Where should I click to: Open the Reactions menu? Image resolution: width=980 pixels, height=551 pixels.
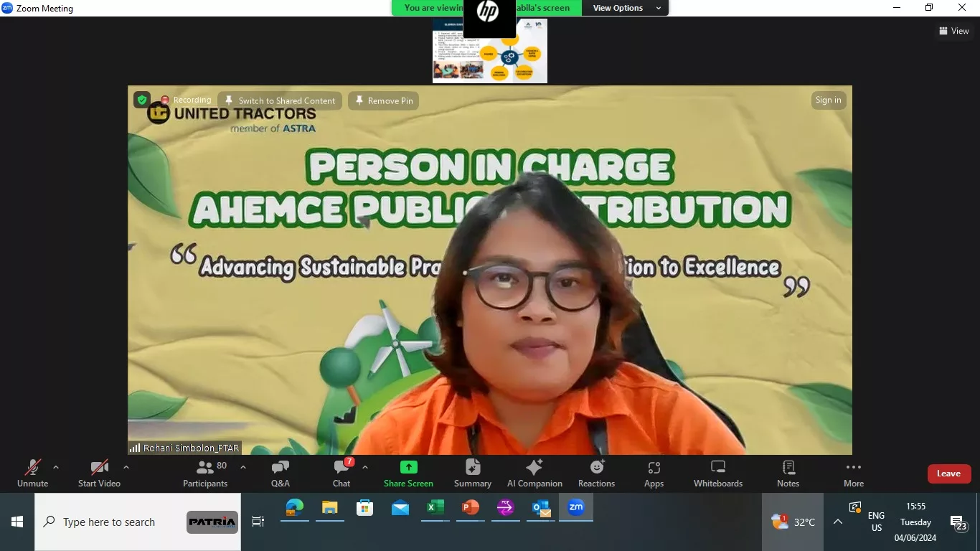(596, 474)
